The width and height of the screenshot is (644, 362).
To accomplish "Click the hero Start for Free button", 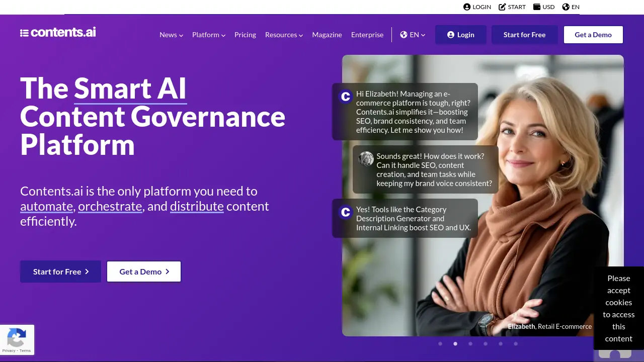I will click(x=60, y=271).
